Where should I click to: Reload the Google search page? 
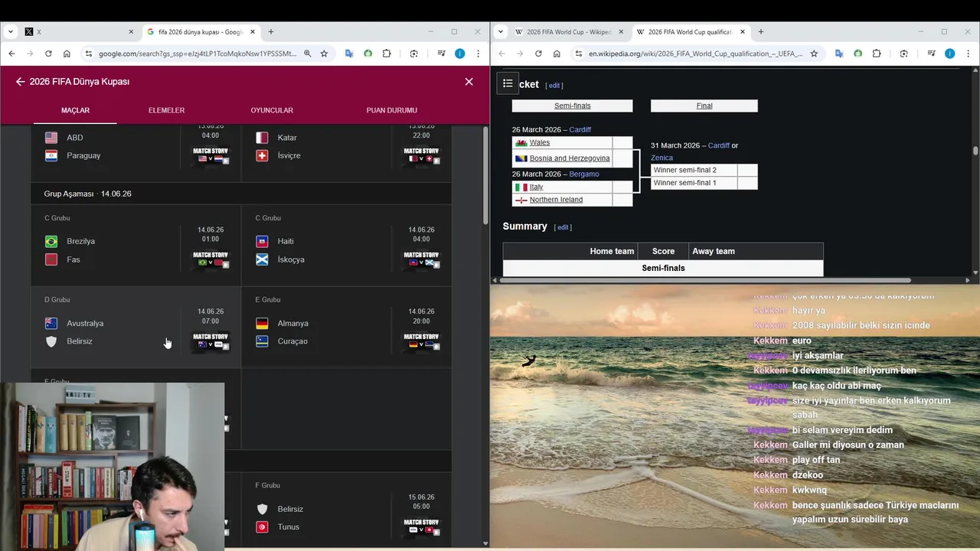click(48, 54)
